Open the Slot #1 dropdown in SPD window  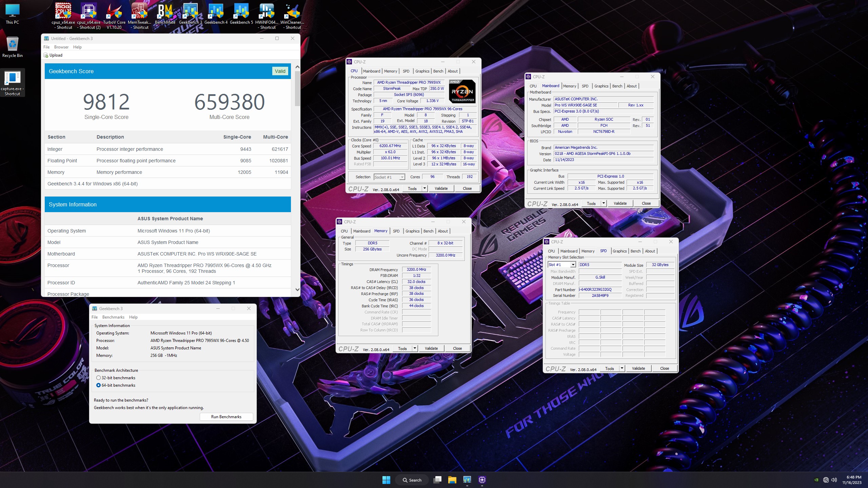click(x=562, y=265)
